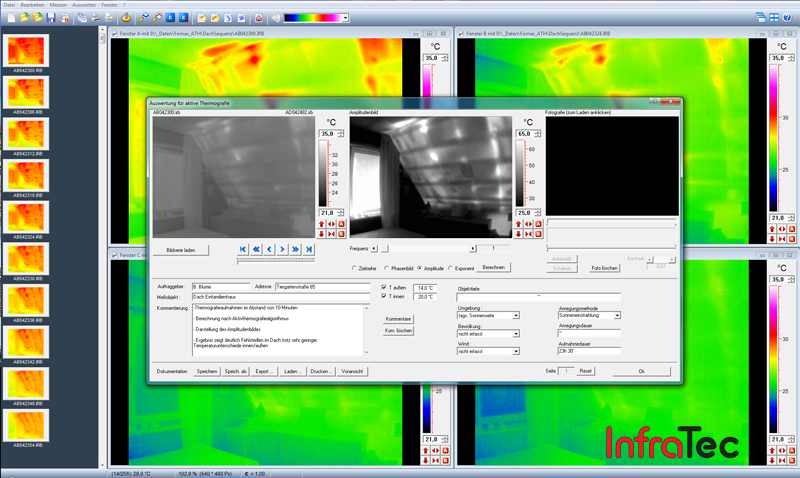
Task: Open the Umgebung dropdown
Action: click(x=516, y=315)
